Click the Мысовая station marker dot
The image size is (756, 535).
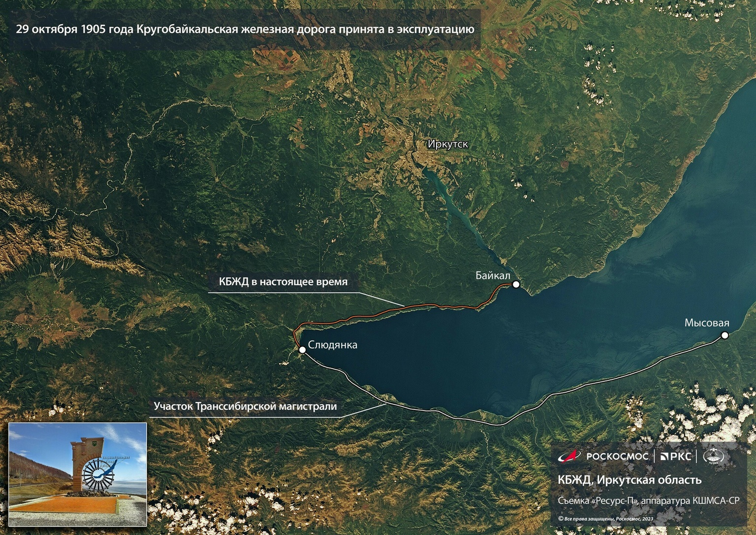(725, 335)
